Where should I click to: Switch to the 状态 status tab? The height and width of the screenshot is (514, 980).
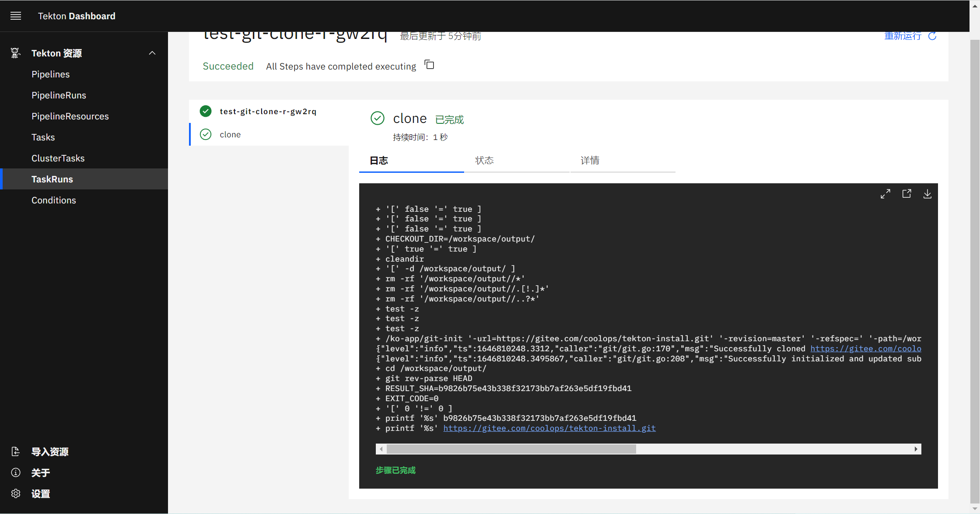click(517, 161)
